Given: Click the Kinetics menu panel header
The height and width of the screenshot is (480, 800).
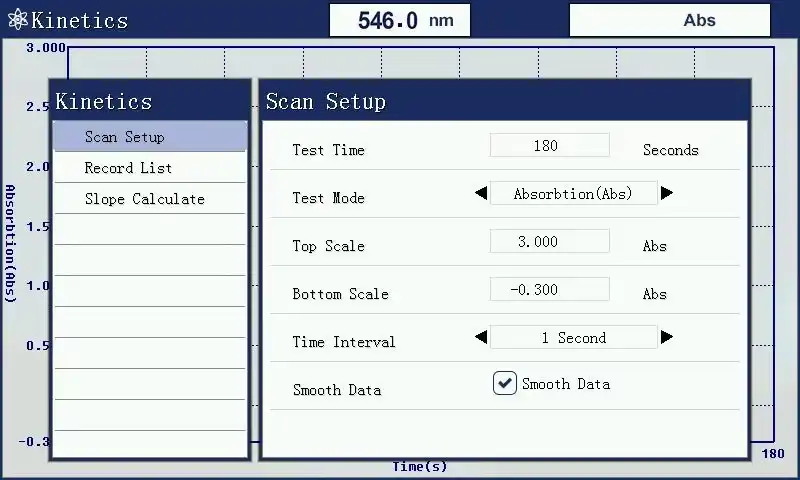Looking at the screenshot, I should coord(150,102).
